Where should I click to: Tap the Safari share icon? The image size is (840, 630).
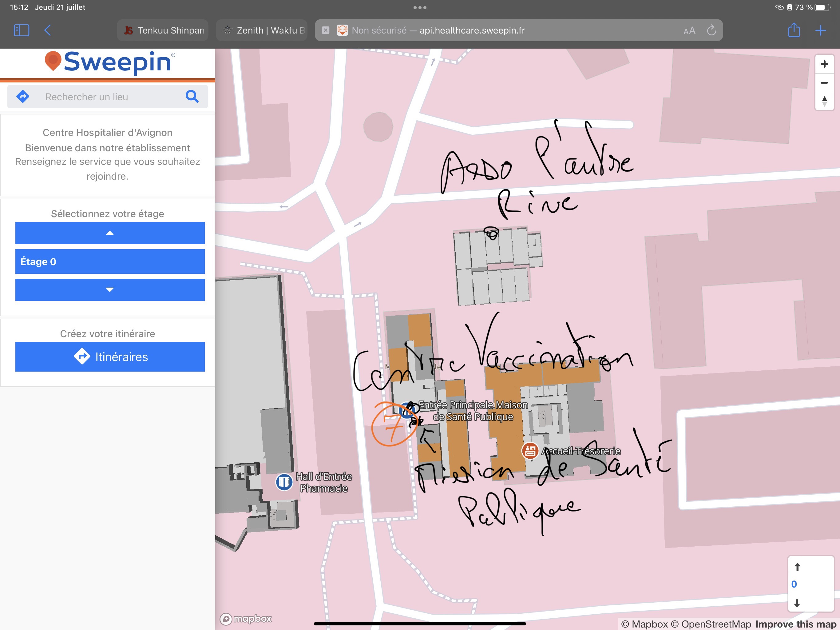[794, 30]
